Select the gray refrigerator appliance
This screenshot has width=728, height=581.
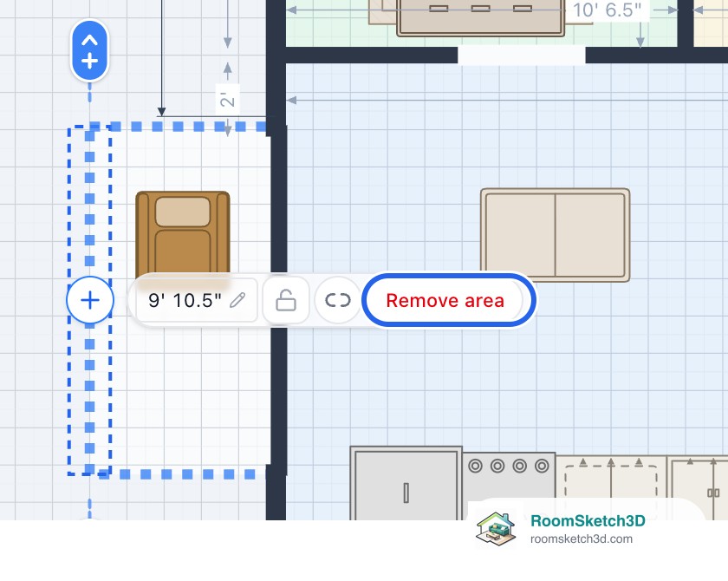tap(406, 483)
